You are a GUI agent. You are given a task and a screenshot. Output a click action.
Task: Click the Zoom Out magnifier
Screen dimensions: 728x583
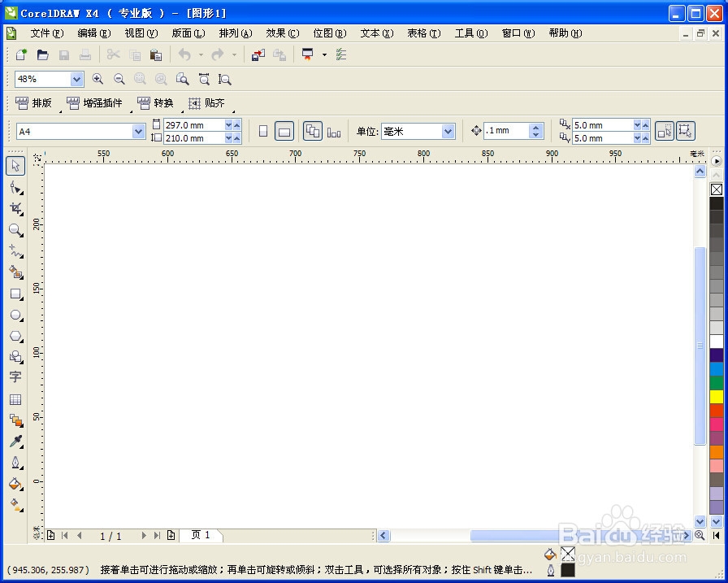[119, 79]
